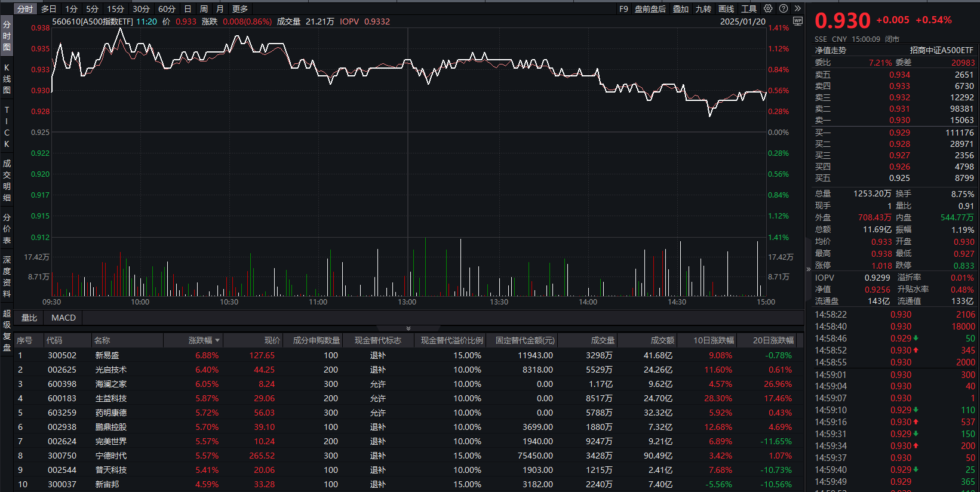Click the help question mark icon
Viewport: 980px width, 492px height.
click(783, 8)
